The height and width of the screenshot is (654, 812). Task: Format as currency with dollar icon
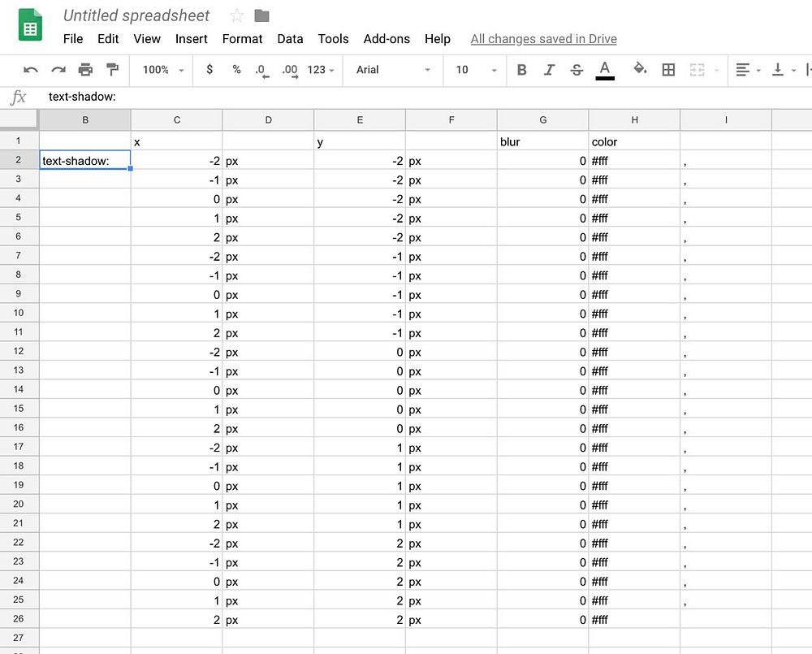209,69
